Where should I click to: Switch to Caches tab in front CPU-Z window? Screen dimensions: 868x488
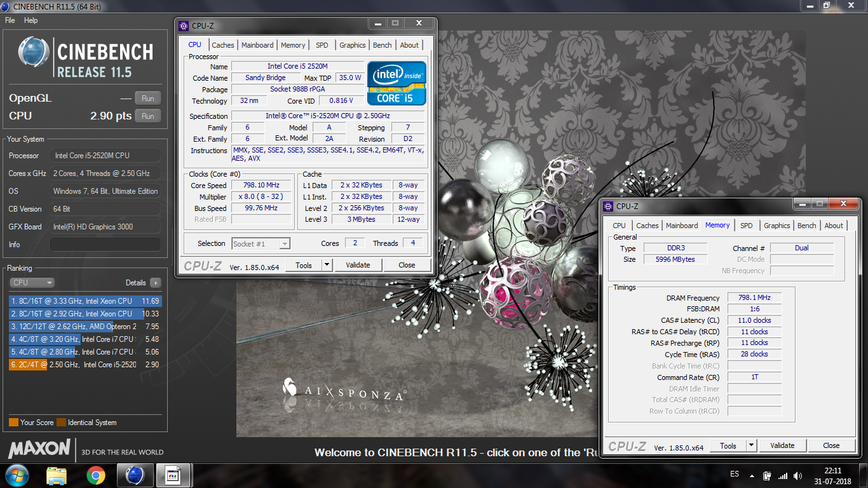click(x=223, y=45)
